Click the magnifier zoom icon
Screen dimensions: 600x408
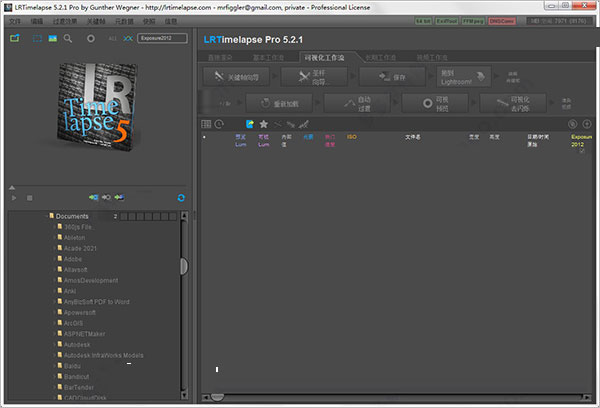click(x=68, y=38)
